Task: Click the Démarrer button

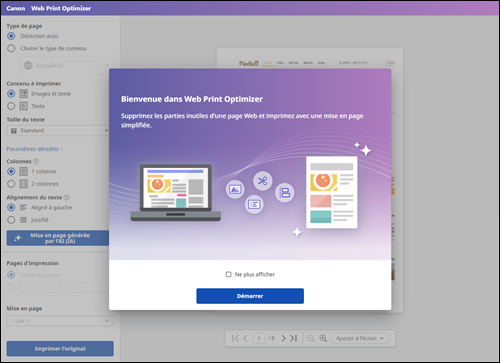Action: [250, 296]
